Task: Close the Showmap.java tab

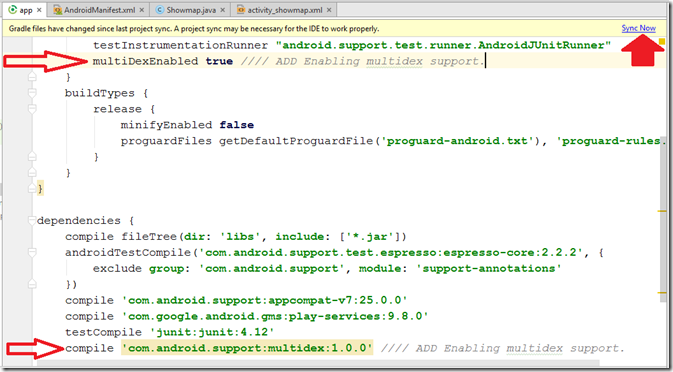Action: click(222, 10)
